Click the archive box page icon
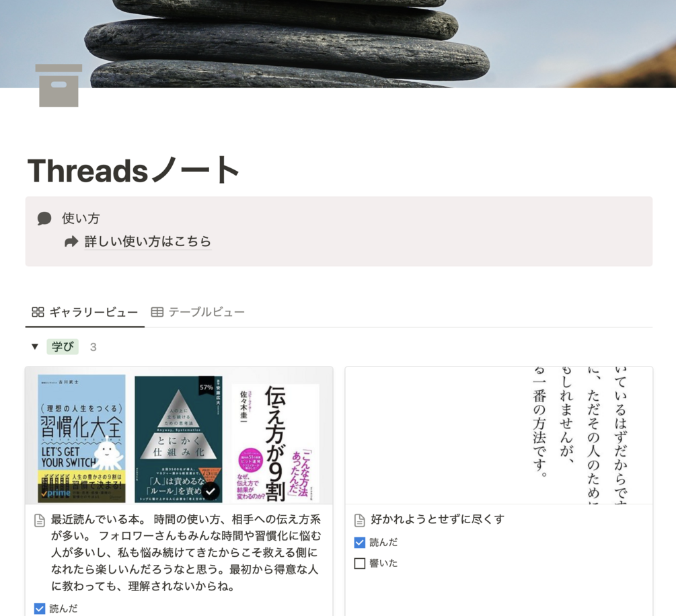The width and height of the screenshot is (676, 616). [59, 85]
